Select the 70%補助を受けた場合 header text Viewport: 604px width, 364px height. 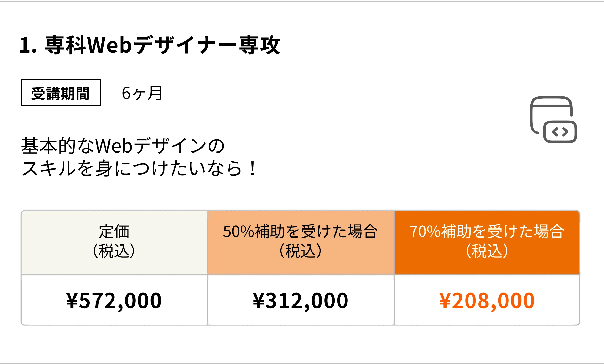(487, 231)
